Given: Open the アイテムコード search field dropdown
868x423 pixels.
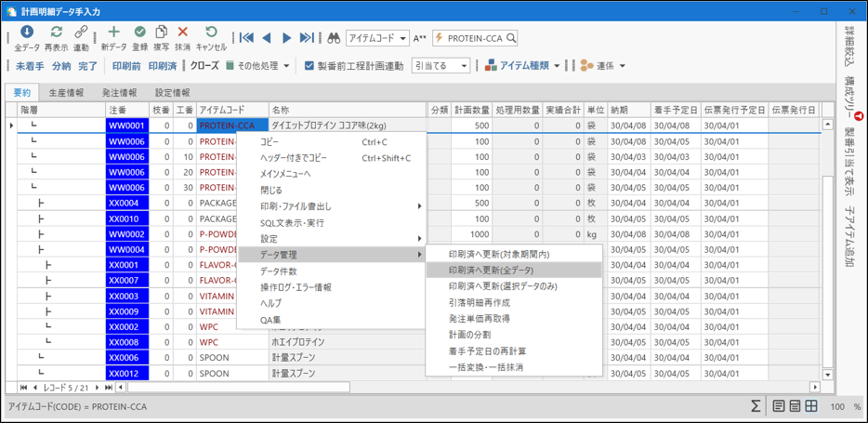Looking at the screenshot, I should tap(402, 38).
